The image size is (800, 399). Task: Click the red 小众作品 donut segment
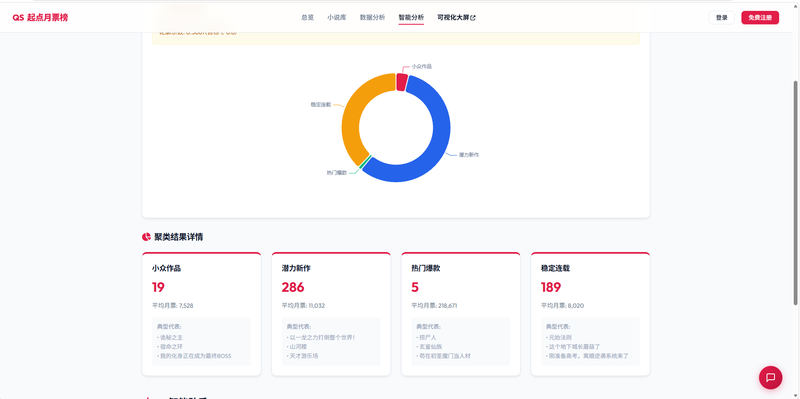pyautogui.click(x=402, y=82)
